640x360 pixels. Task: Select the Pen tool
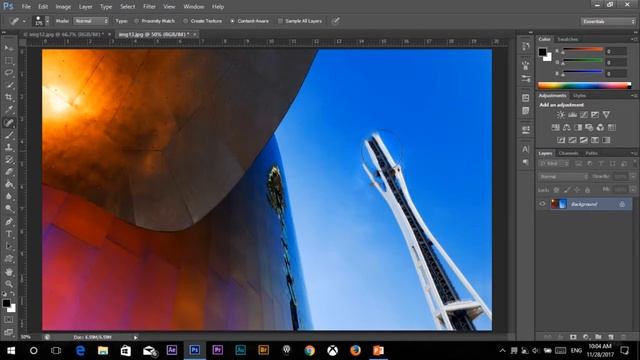pyautogui.click(x=9, y=222)
